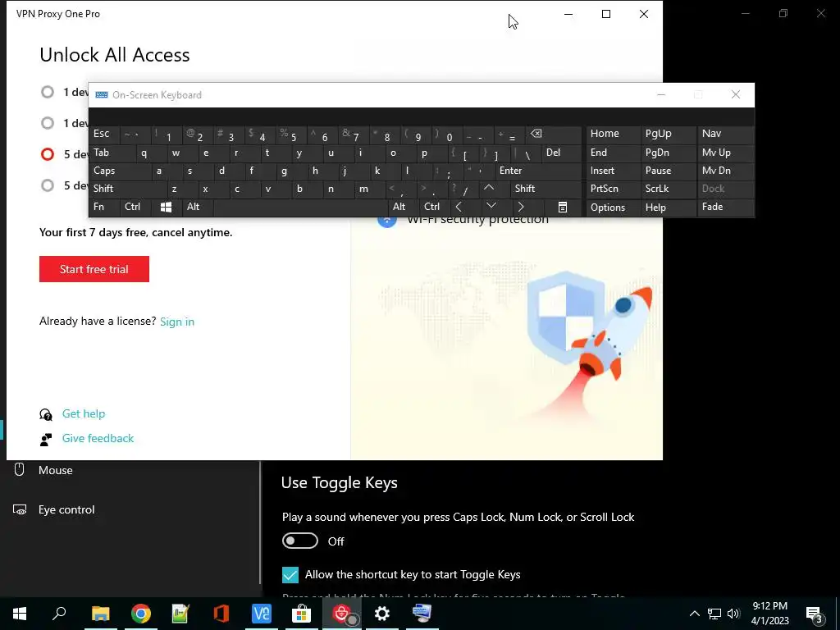Open the blue Ve app on taskbar
Viewport: 840px width, 630px height.
262,614
